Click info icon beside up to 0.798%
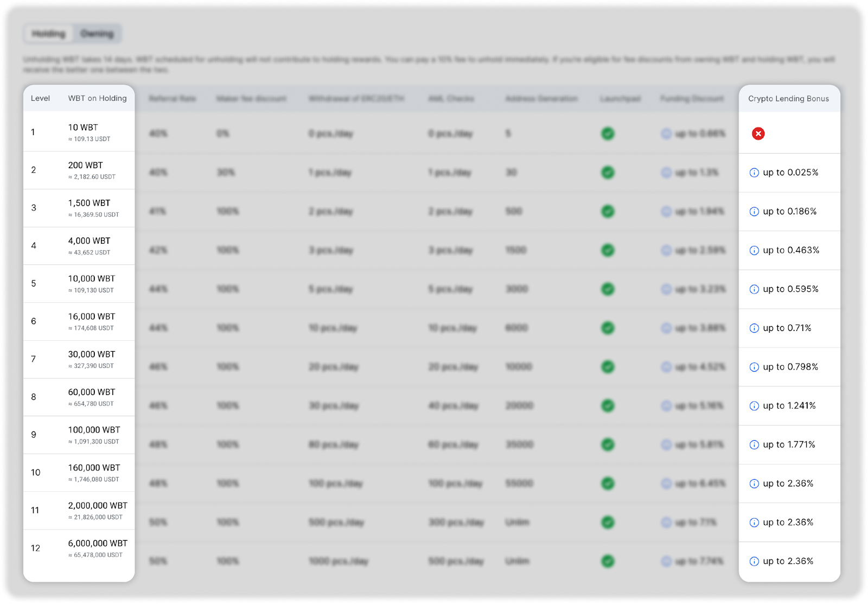 click(754, 367)
